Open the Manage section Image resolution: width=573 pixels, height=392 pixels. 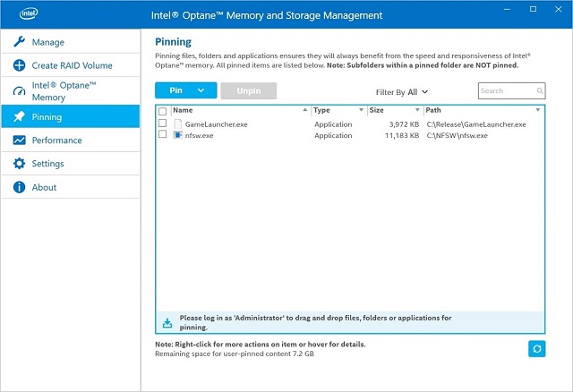click(71, 42)
